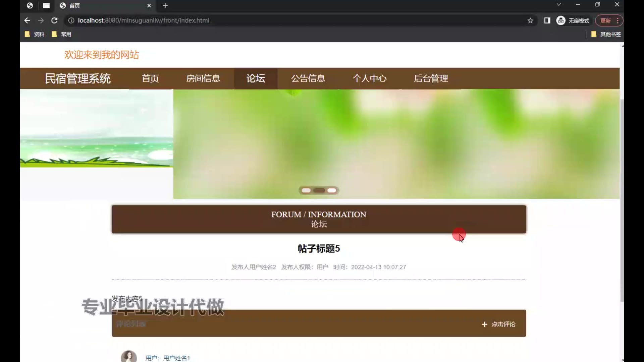Image resolution: width=644 pixels, height=362 pixels.
Task: Click the page vertical scrollbar
Action: [x=622, y=201]
